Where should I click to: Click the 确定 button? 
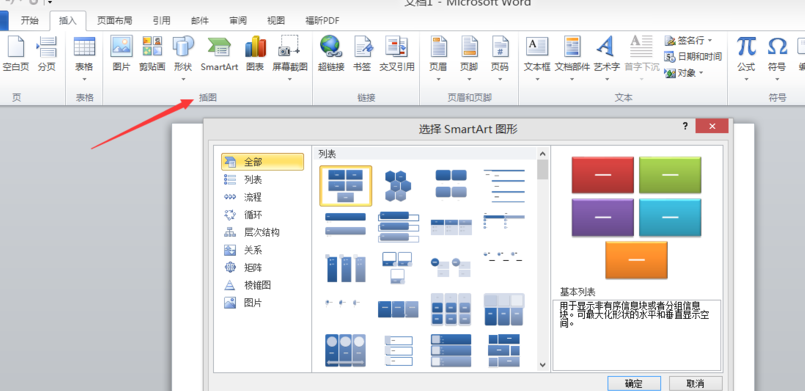634,383
